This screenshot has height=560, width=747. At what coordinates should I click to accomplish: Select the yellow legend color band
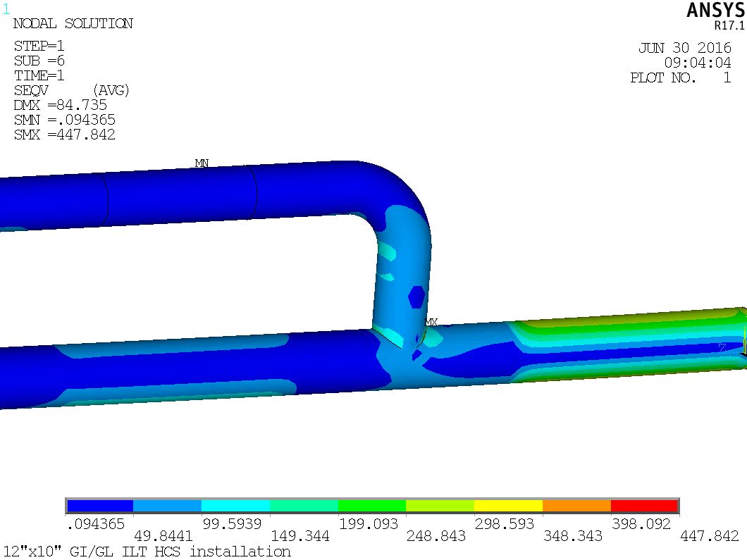tap(508, 506)
